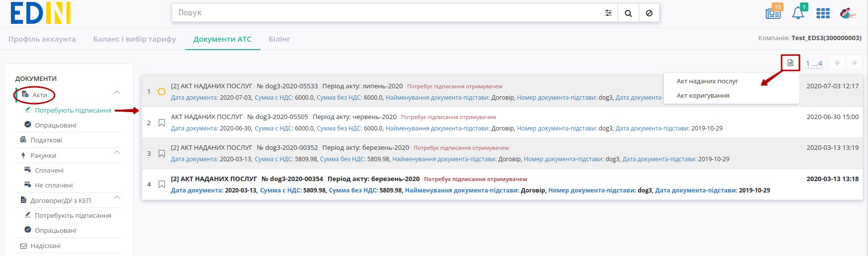Screen dimensions: 868x256
Task: Go to previous page arrow
Action: coord(838,63)
